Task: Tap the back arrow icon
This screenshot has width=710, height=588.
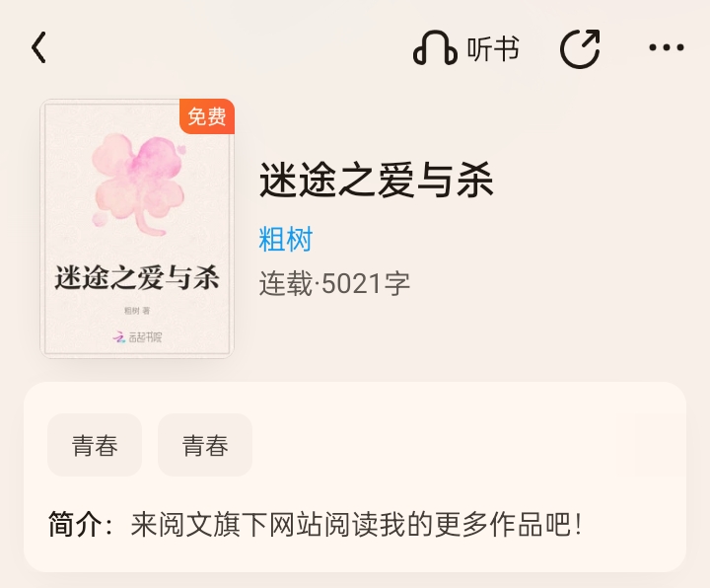Action: pyautogui.click(x=38, y=47)
